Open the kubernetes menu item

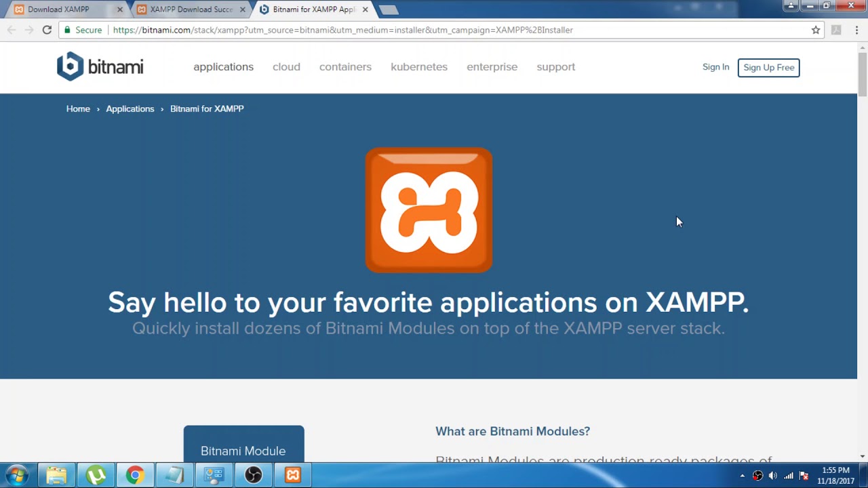419,67
